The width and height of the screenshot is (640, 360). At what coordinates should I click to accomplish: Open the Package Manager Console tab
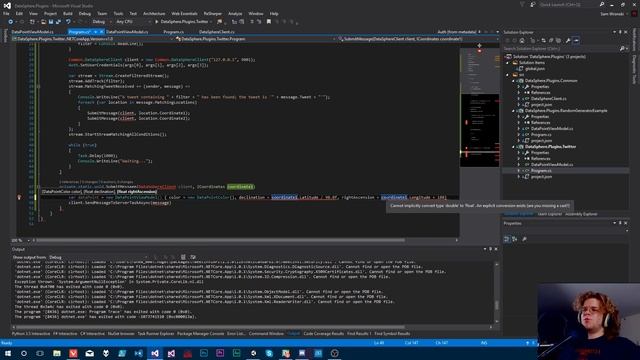point(200,333)
